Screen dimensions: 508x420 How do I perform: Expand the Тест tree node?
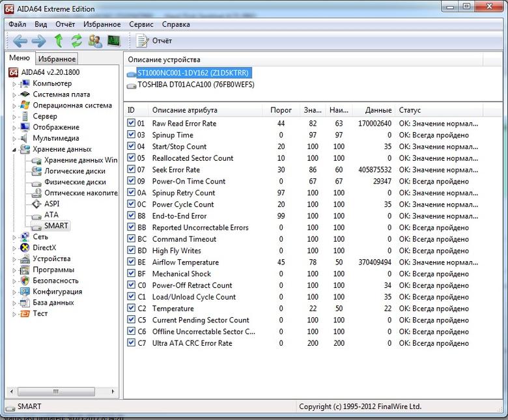click(14, 314)
